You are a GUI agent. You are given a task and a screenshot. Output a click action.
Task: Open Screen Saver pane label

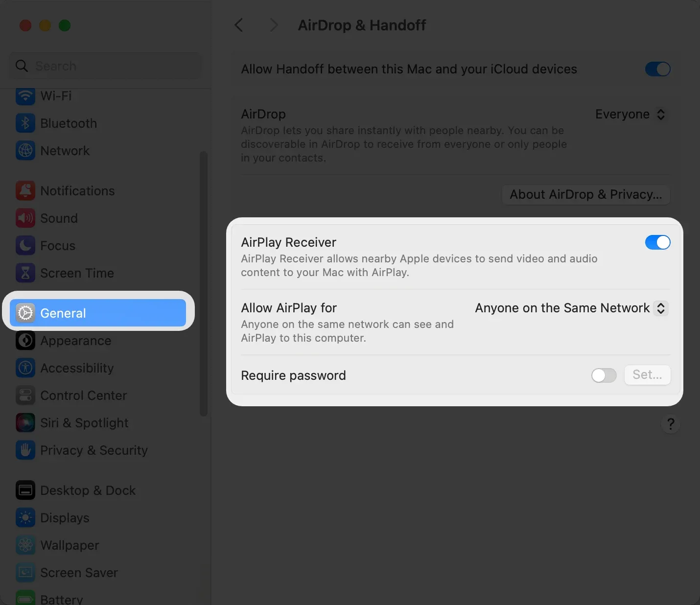coord(79,573)
